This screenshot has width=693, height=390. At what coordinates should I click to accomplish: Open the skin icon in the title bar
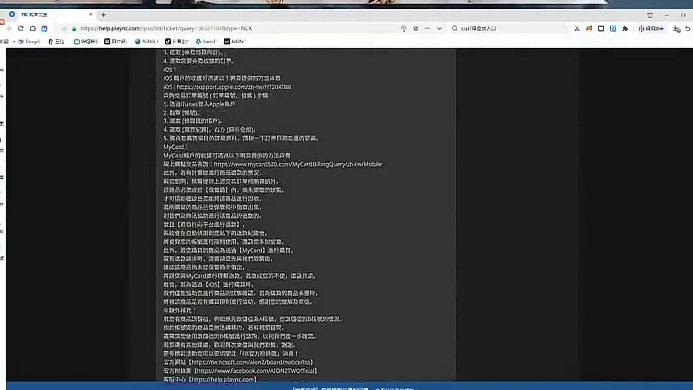650,15
